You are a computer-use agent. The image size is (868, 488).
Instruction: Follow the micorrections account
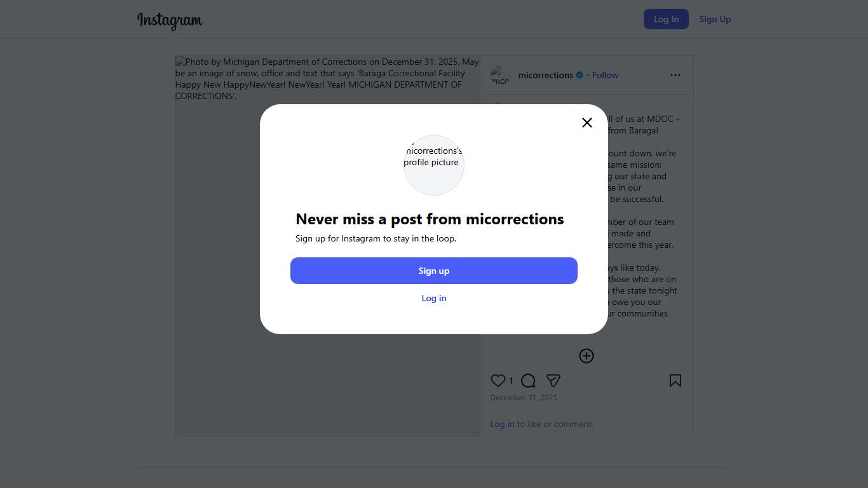(605, 75)
